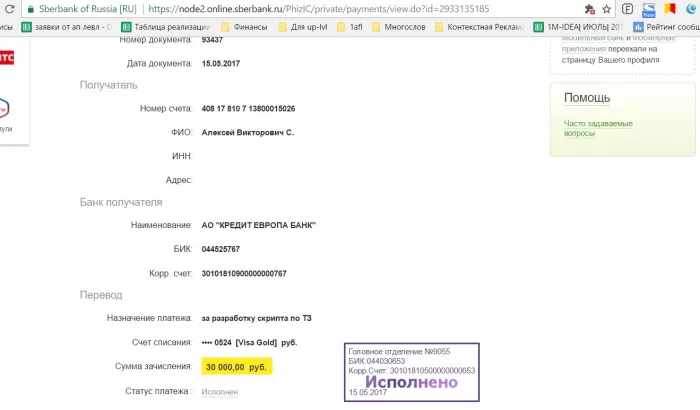The height and width of the screenshot is (410, 700).
Task: Click the 'Помощь' heading
Action: [x=587, y=98]
